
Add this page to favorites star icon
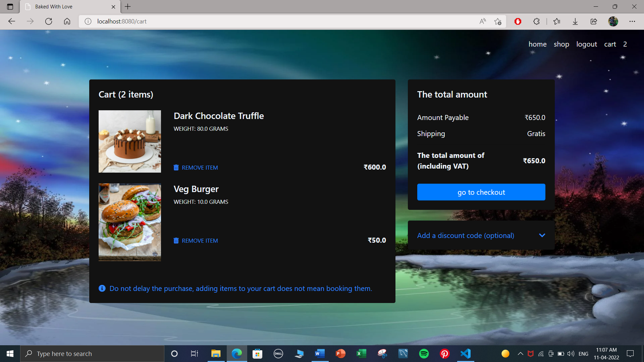[x=498, y=21]
